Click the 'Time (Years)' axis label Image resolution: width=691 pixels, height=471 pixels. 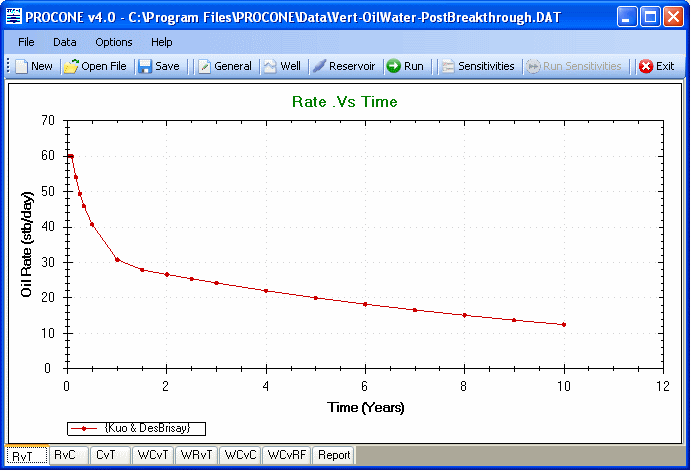point(365,407)
